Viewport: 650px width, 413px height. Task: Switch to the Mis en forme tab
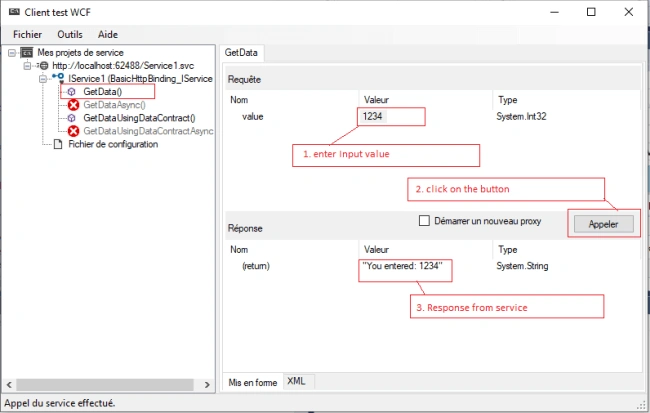point(253,382)
